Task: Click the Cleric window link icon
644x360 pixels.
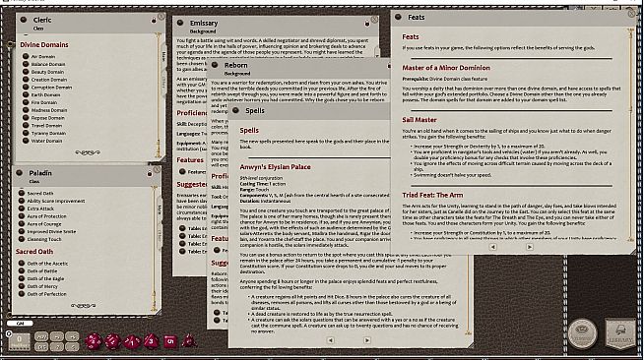Action: point(24,20)
